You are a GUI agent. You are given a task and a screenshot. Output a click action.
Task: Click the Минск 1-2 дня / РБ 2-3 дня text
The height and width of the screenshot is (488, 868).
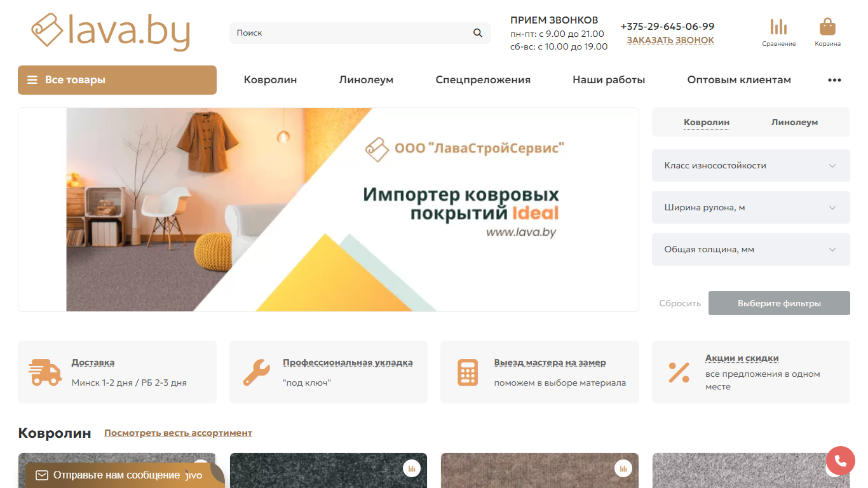(129, 383)
